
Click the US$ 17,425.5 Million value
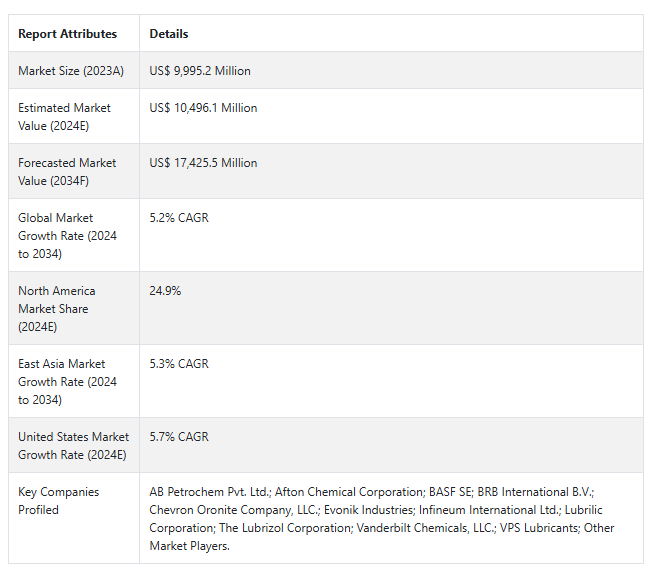203,163
